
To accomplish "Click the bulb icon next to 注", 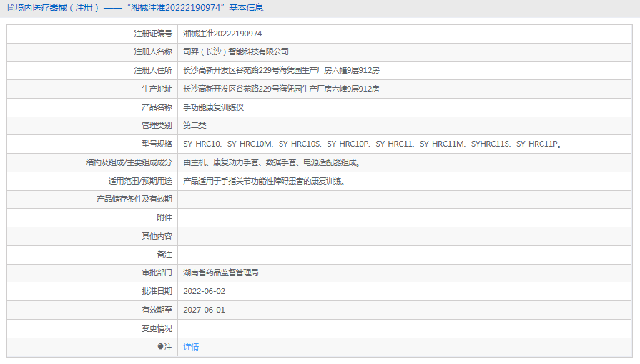I will (x=160, y=347).
